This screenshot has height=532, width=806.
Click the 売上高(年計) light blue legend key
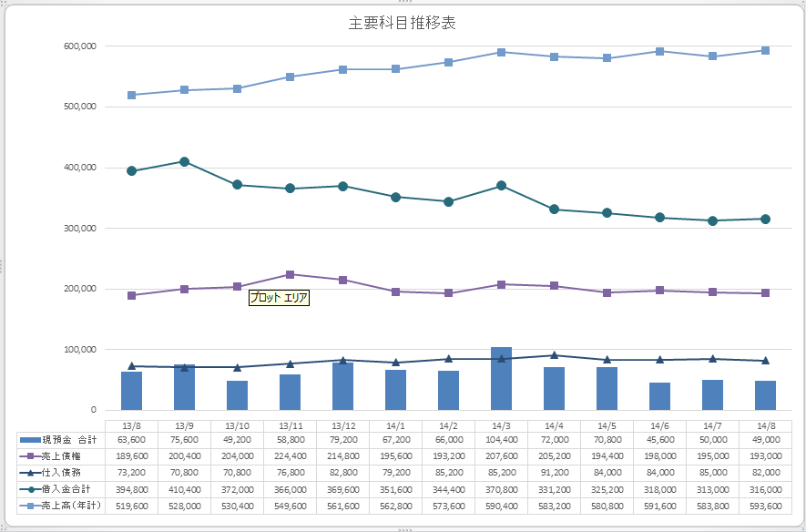(x=28, y=505)
